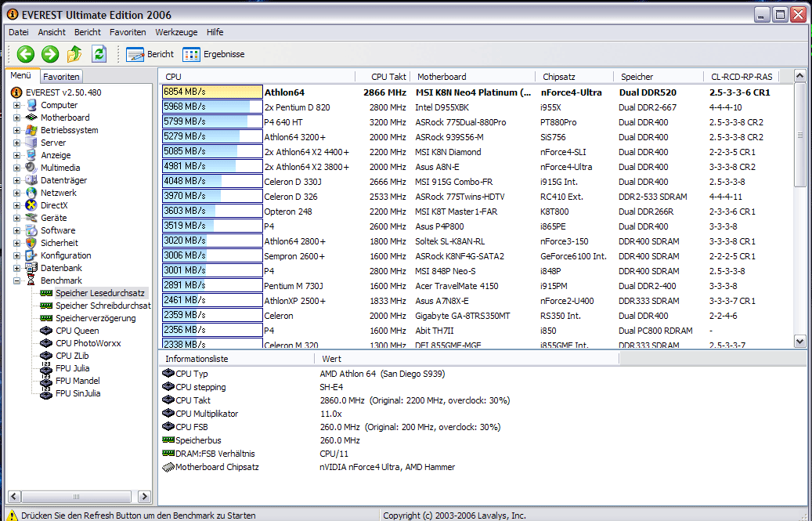812x521 pixels.
Task: Expand the Software tree node
Action: coord(16,230)
